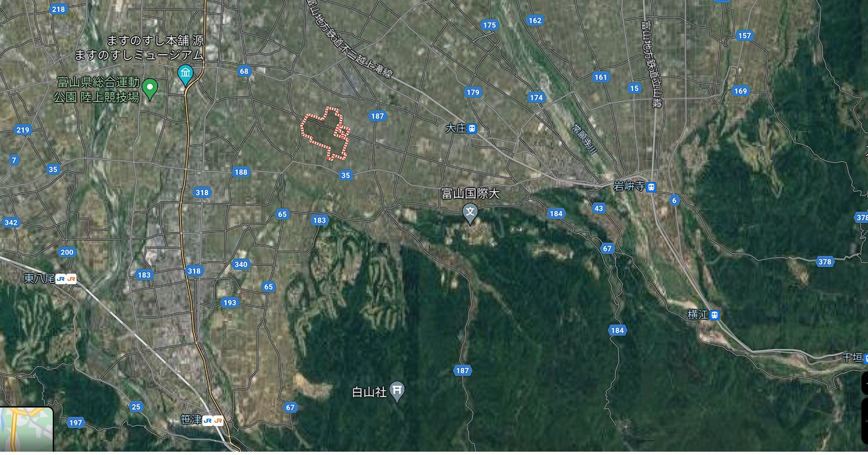The width and height of the screenshot is (868, 455).
Task: Click the 大庄 station icon
Action: coord(472,129)
